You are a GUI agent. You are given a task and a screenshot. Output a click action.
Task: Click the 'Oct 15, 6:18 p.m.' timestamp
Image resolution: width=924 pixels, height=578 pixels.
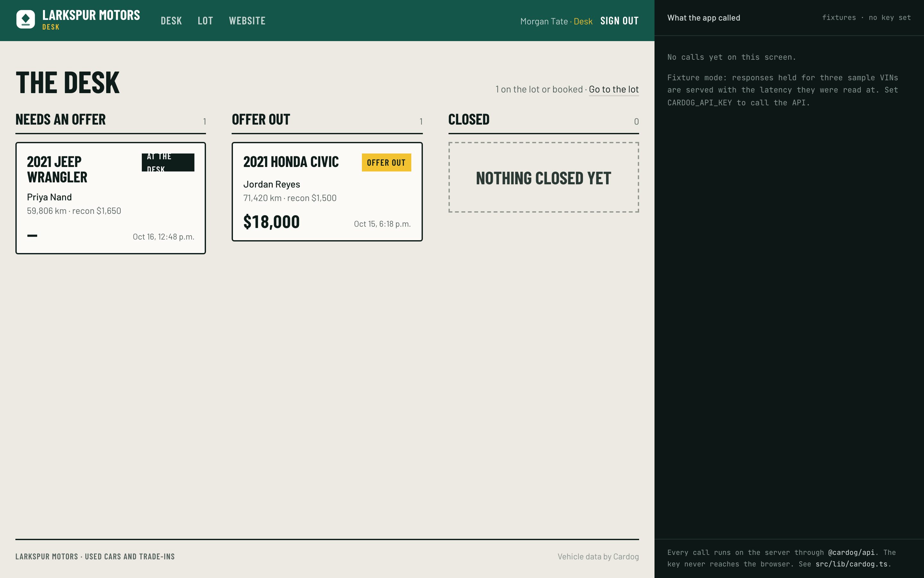[x=382, y=224]
